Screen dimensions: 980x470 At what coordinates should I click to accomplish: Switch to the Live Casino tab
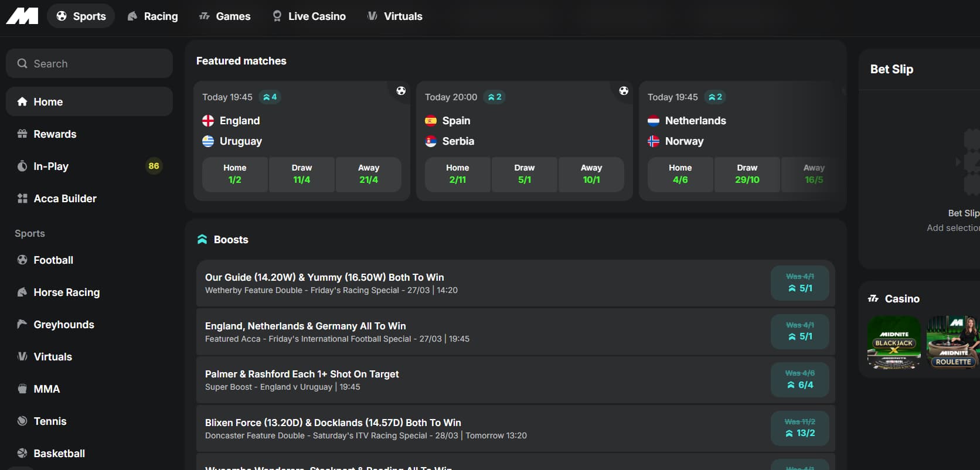(x=309, y=16)
